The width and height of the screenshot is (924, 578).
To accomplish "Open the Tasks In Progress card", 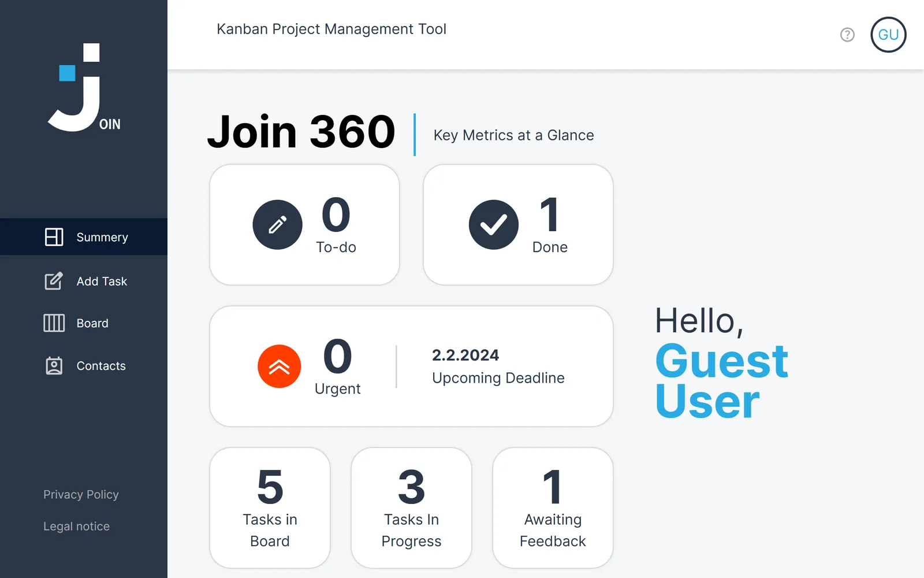I will [411, 508].
